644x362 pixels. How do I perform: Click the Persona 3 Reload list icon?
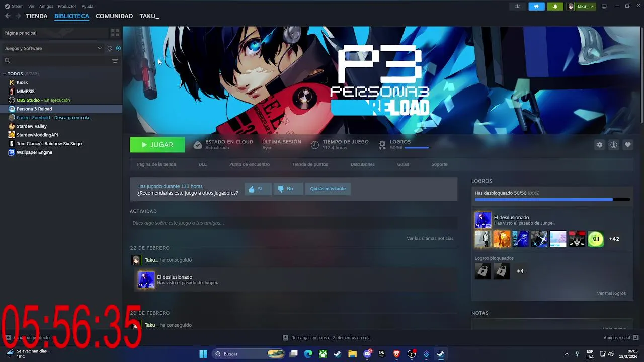click(12, 109)
